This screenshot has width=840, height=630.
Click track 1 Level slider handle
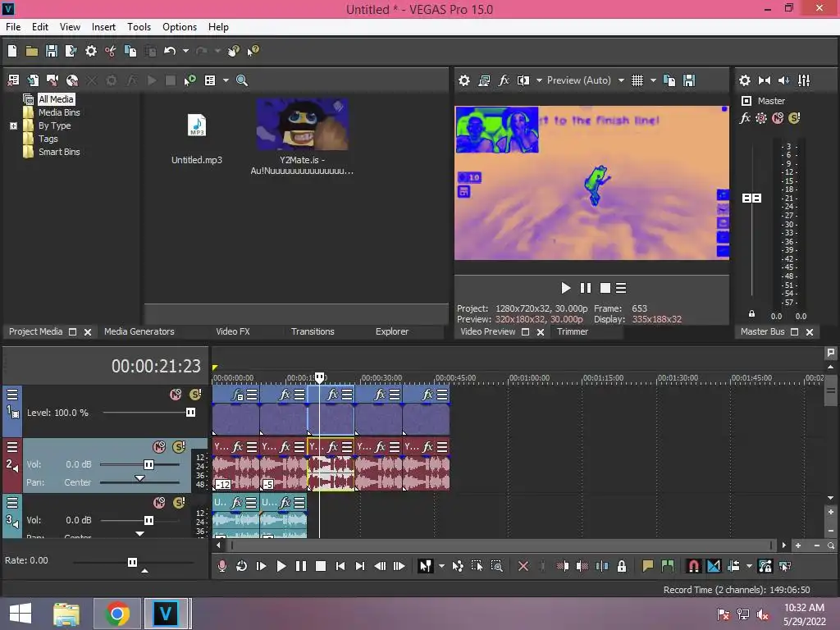pyautogui.click(x=190, y=413)
